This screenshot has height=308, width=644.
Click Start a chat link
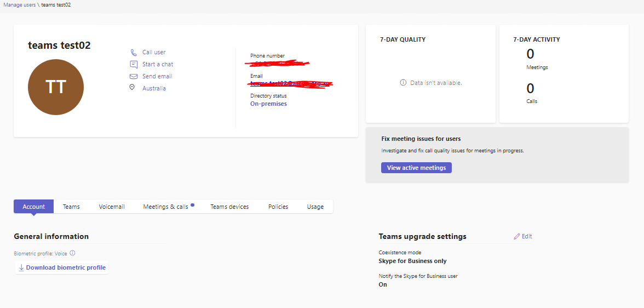[x=158, y=64]
